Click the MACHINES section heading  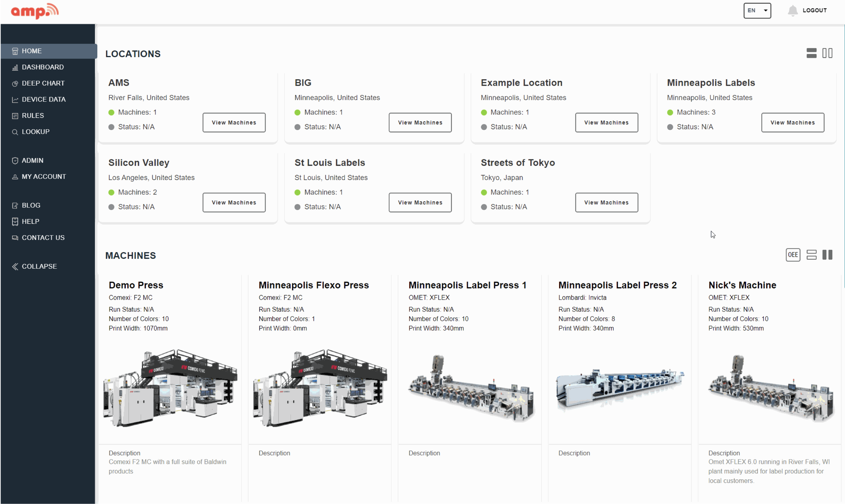coord(130,256)
